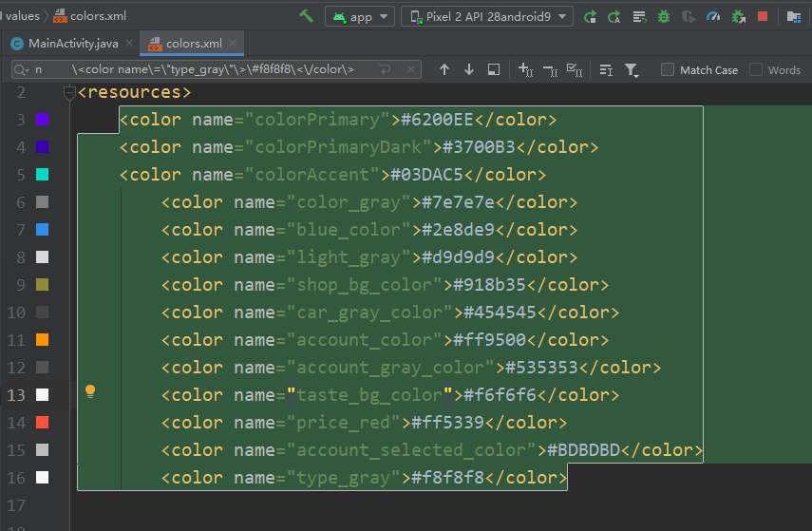This screenshot has width=812, height=531.
Task: Click the Run with Coverage icon
Action: 689,16
